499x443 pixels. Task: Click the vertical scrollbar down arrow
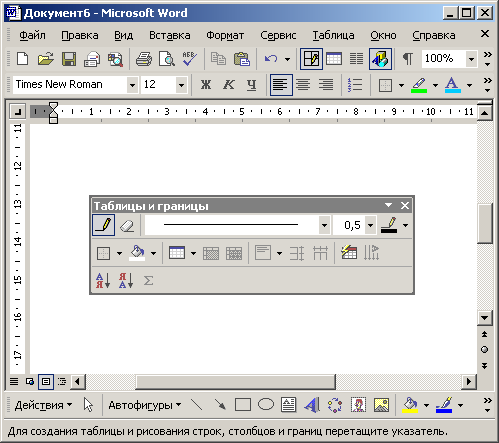tap(484, 318)
